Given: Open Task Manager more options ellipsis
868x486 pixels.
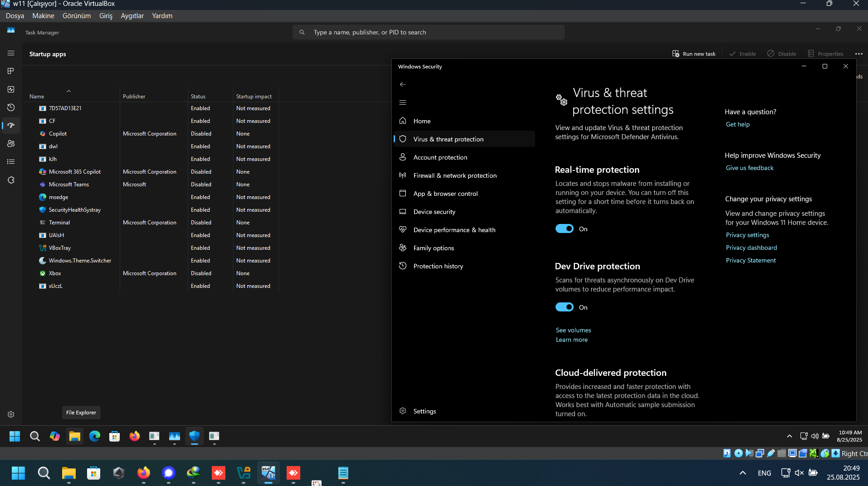Looking at the screenshot, I should (859, 53).
